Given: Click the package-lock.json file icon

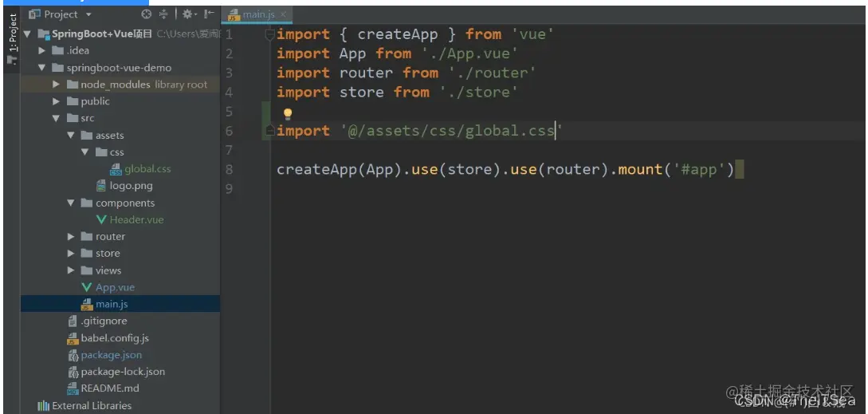Looking at the screenshot, I should (73, 372).
